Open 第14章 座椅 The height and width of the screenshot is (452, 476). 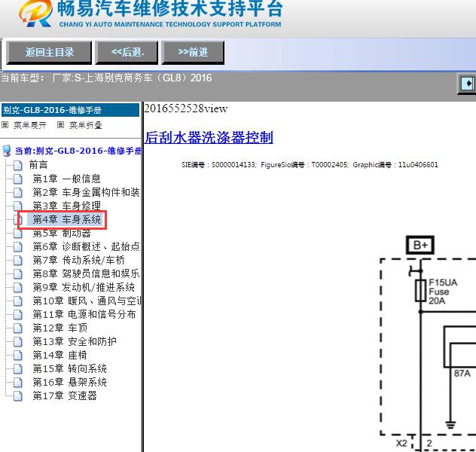[60, 355]
